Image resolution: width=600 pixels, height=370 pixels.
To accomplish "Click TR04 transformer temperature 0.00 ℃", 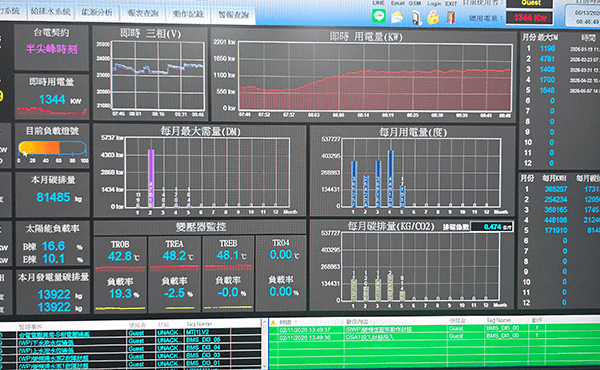I will (x=281, y=254).
